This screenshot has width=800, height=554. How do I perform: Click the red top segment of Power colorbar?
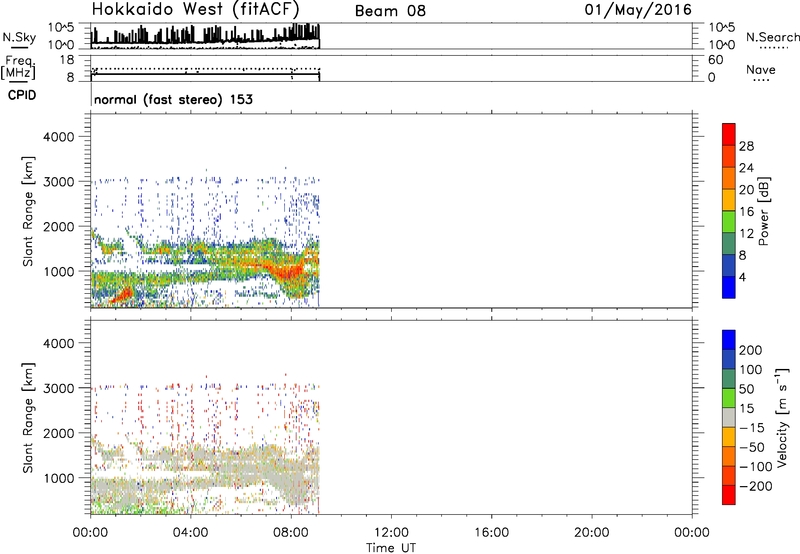(x=729, y=134)
